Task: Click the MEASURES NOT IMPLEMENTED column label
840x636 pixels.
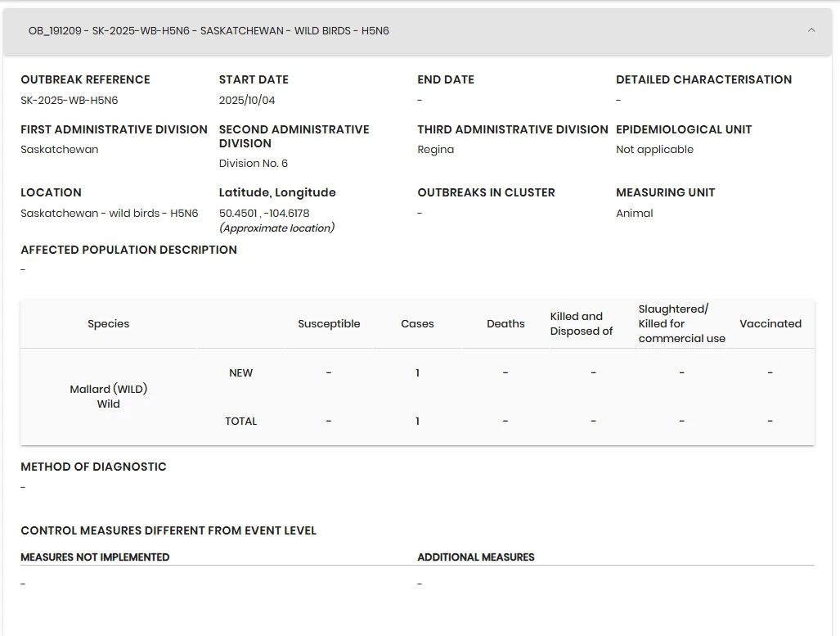Action: (x=95, y=557)
